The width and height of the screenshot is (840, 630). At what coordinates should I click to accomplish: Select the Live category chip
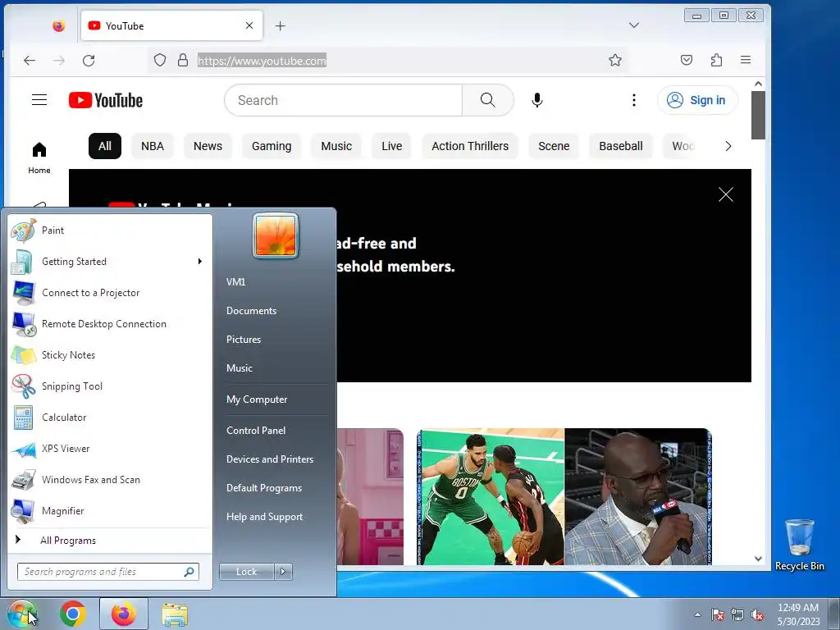[391, 146]
